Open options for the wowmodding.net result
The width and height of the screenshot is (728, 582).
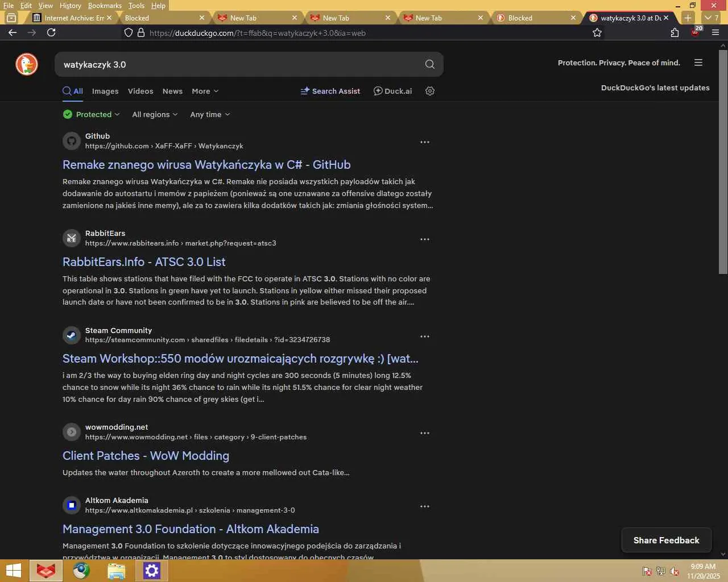point(425,433)
